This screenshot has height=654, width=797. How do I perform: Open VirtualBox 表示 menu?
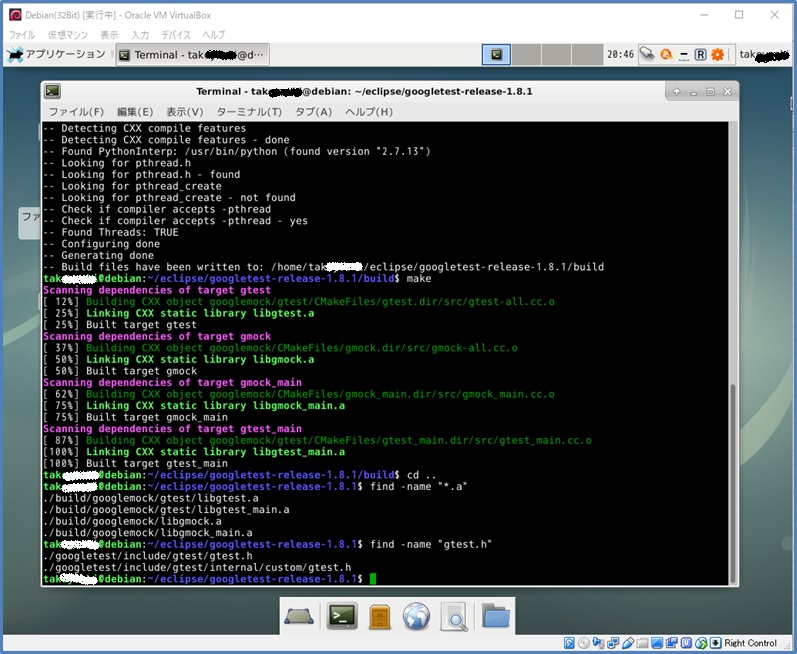[x=109, y=35]
